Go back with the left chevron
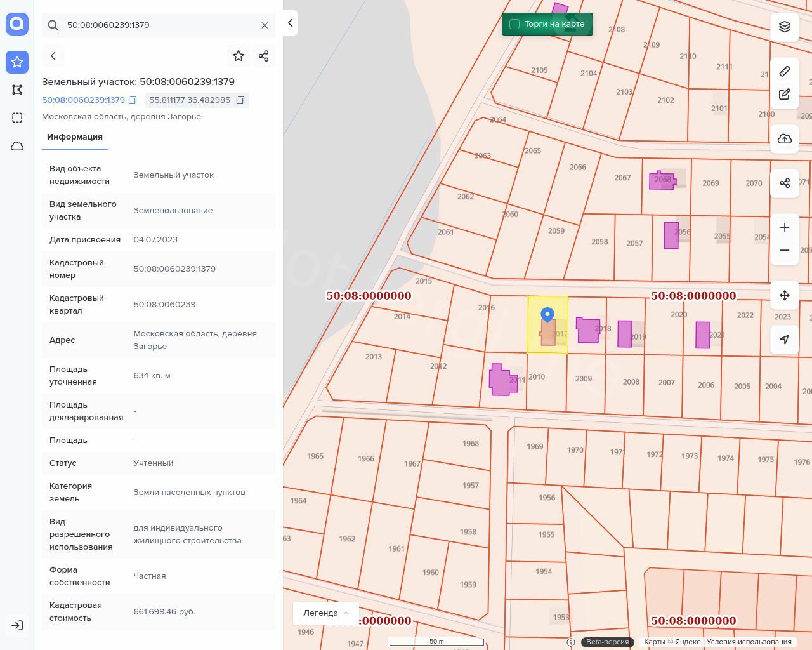The height and width of the screenshot is (650, 812). pyautogui.click(x=53, y=56)
